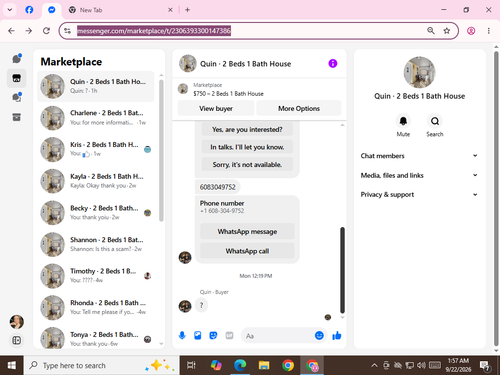Open the Kris conversation
The height and width of the screenshot is (375, 500).
(x=96, y=149)
